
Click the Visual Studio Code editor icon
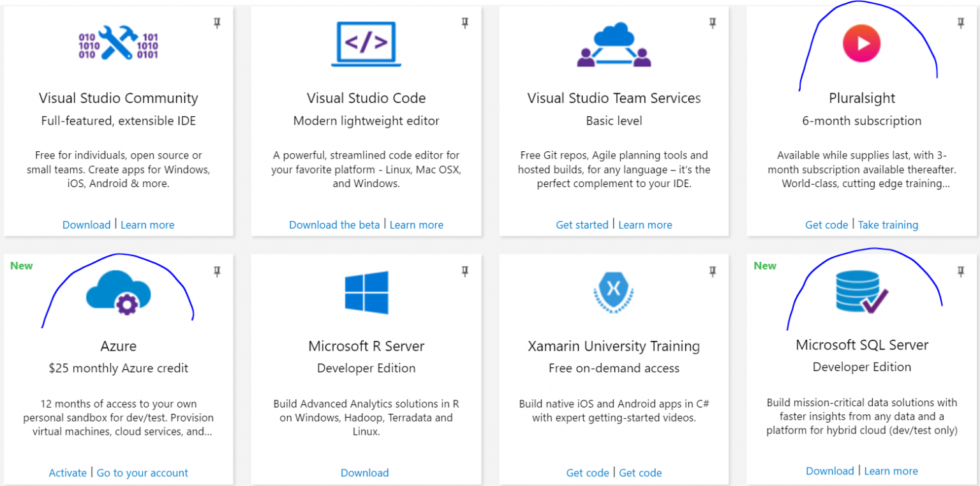pos(366,43)
